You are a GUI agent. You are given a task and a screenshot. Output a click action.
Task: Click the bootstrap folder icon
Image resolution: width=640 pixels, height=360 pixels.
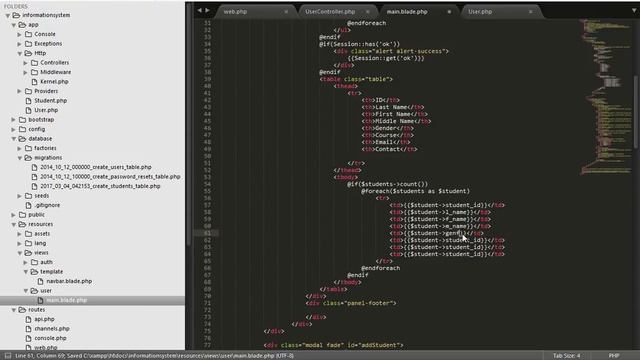pyautogui.click(x=22, y=120)
